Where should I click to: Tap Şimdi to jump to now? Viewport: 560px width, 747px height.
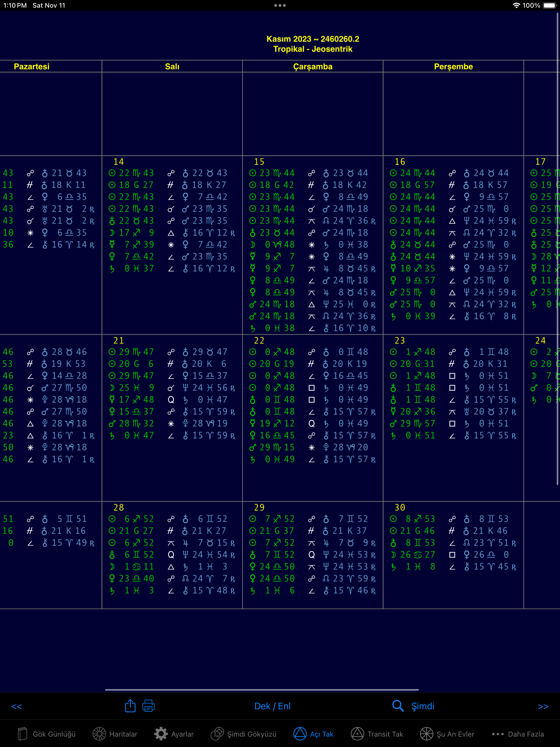[x=422, y=706]
